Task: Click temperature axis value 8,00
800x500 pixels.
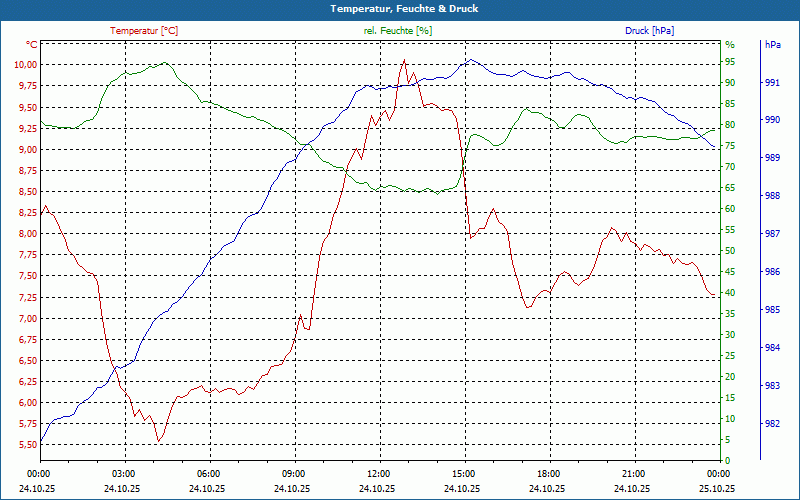Action: 28,234
